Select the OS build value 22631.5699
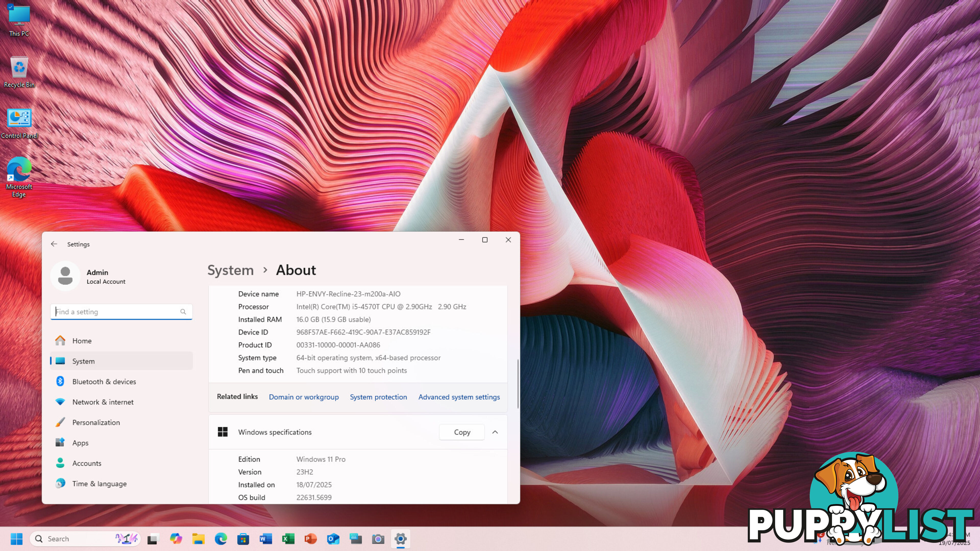The width and height of the screenshot is (980, 551). pyautogui.click(x=314, y=498)
